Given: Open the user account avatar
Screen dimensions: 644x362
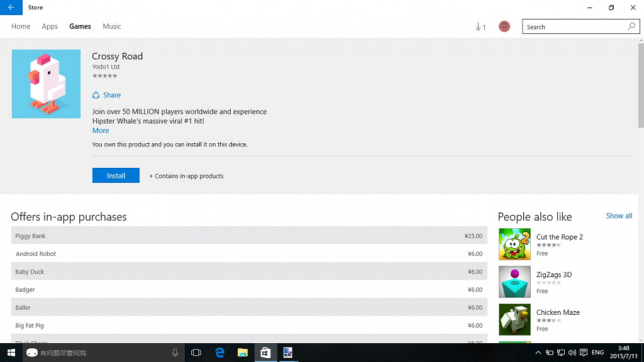Looking at the screenshot, I should click(x=504, y=26).
